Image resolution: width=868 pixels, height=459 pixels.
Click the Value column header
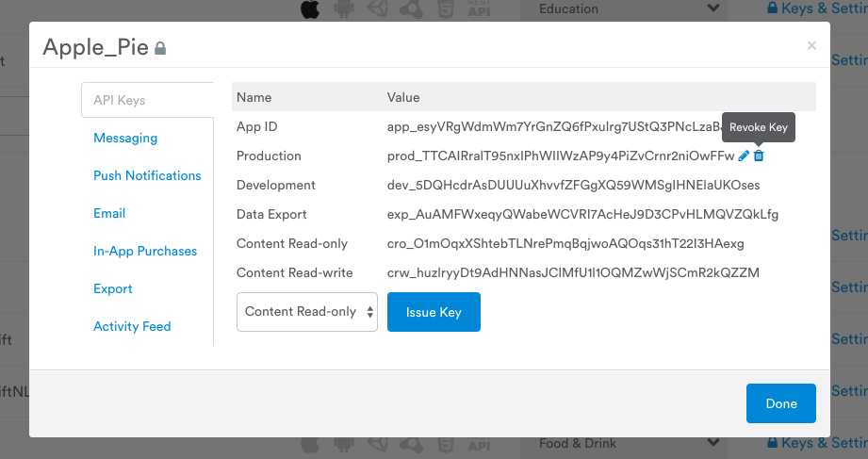point(403,97)
